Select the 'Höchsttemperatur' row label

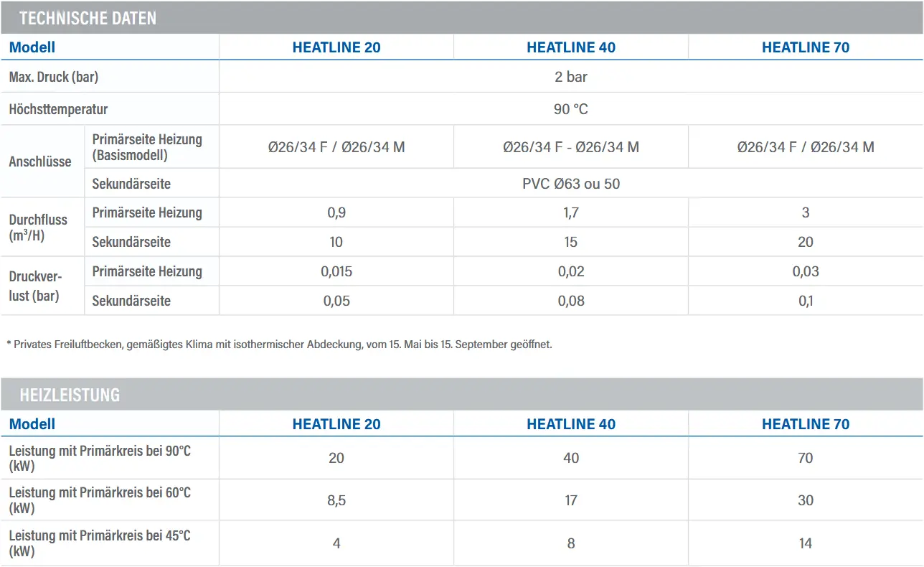click(58, 110)
